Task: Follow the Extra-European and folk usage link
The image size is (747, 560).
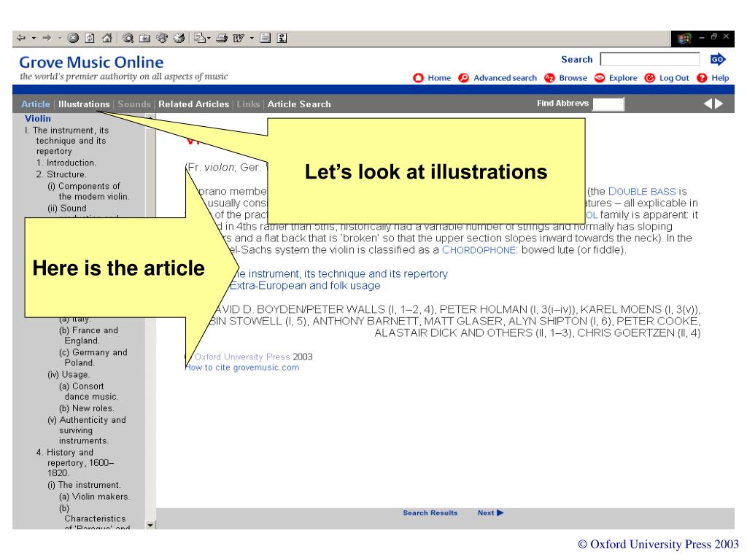Action: coord(305,286)
